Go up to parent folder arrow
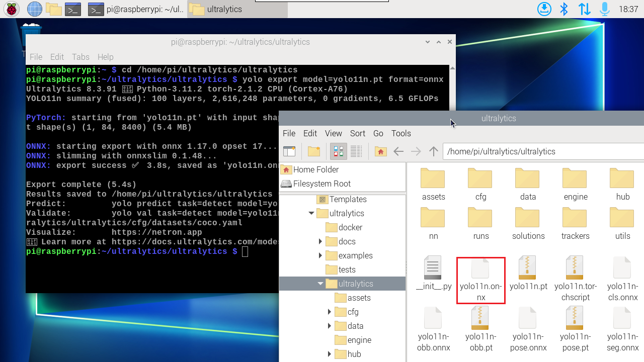Screen dimensions: 644x362 pyautogui.click(x=434, y=151)
